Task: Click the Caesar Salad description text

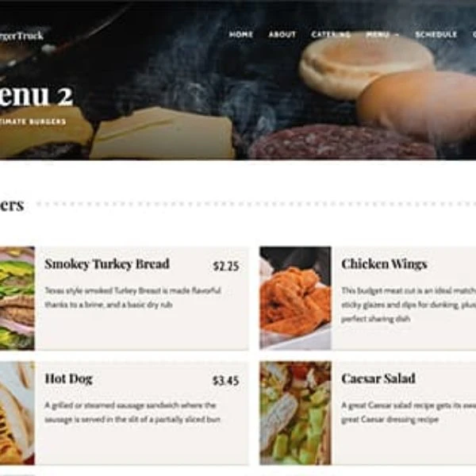Action: (x=409, y=413)
